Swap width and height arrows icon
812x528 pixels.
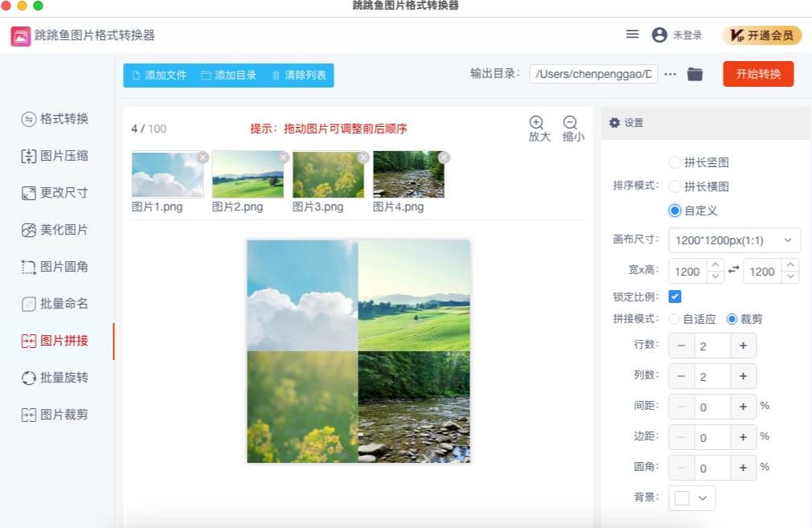[x=734, y=270]
